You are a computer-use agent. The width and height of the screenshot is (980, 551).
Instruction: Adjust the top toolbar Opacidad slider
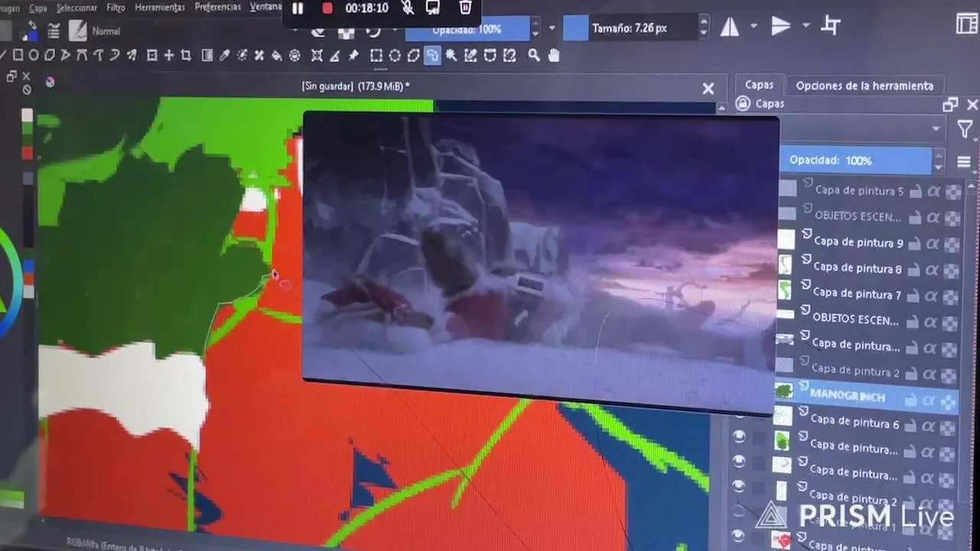(467, 29)
